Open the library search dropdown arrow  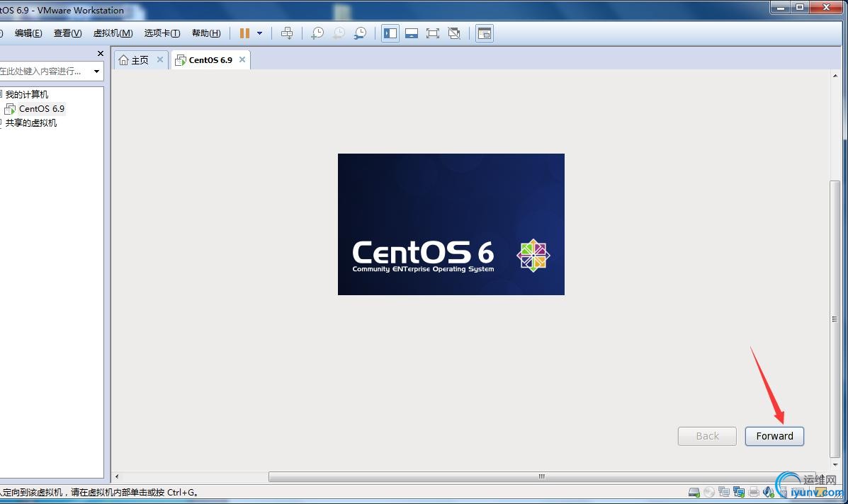point(96,71)
